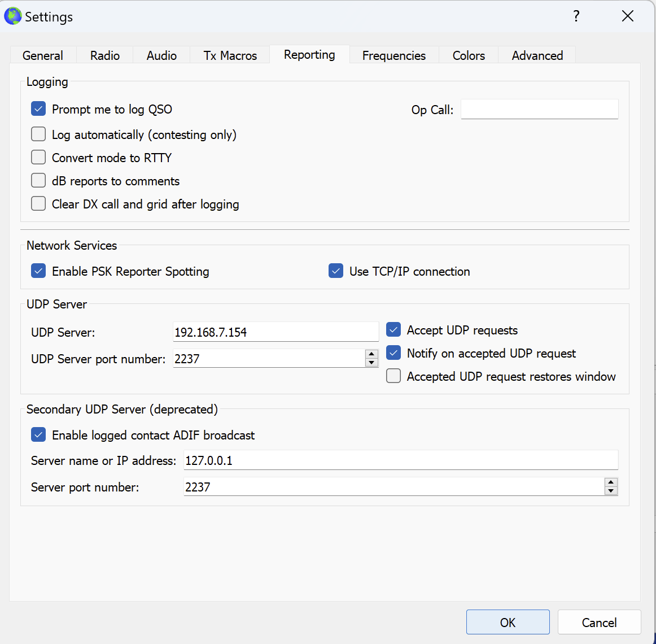The height and width of the screenshot is (644, 656).
Task: Increase UDP Server port number with up arrow
Action: click(x=371, y=354)
